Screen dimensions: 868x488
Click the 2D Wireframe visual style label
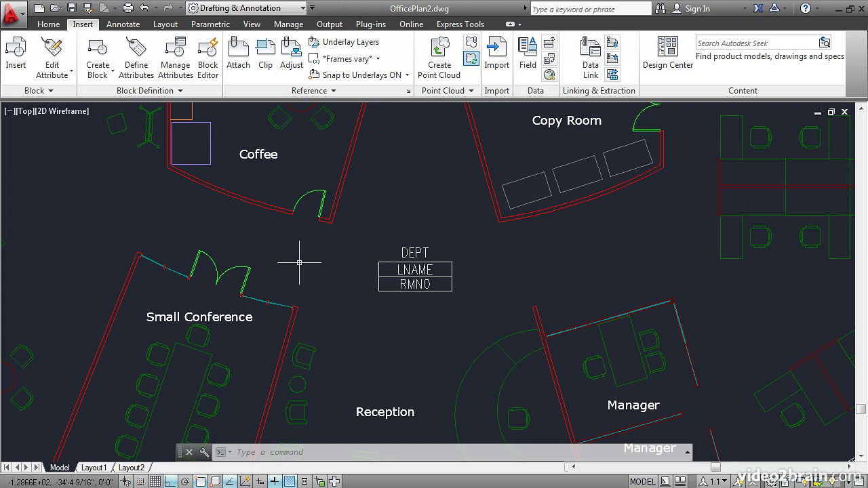pyautogui.click(x=63, y=111)
